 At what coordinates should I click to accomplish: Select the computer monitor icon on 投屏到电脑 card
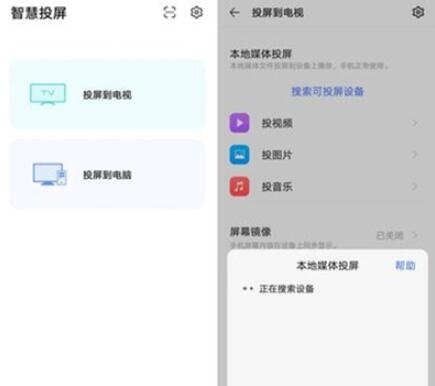49,174
